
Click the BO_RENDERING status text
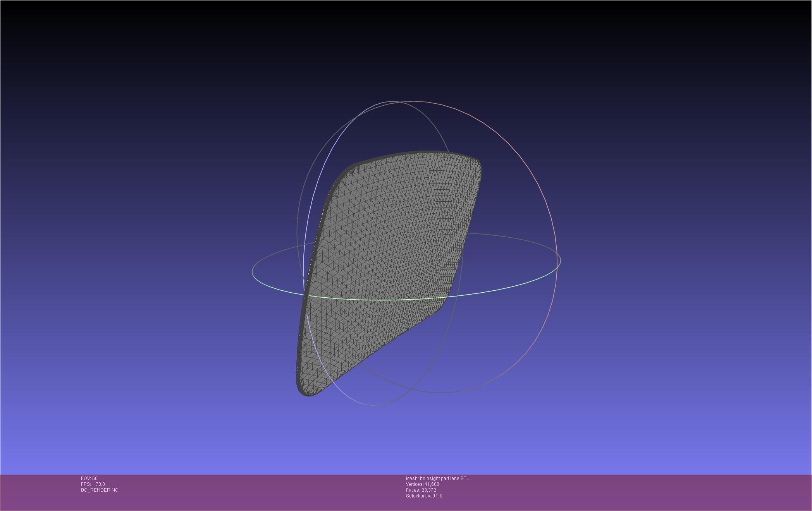pyautogui.click(x=100, y=490)
